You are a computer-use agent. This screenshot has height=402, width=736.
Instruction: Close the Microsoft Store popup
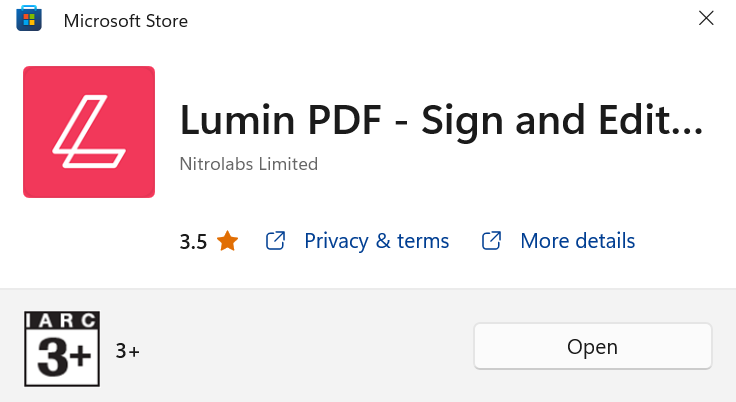tap(706, 18)
